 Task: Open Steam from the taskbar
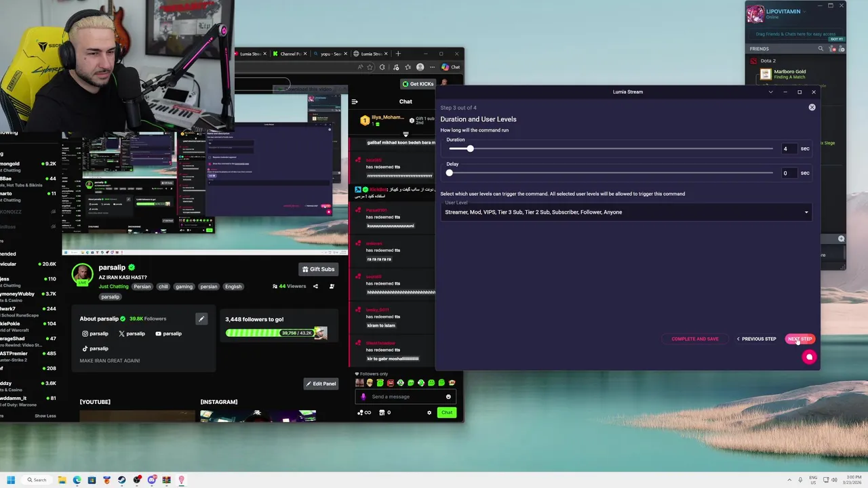coord(121,480)
